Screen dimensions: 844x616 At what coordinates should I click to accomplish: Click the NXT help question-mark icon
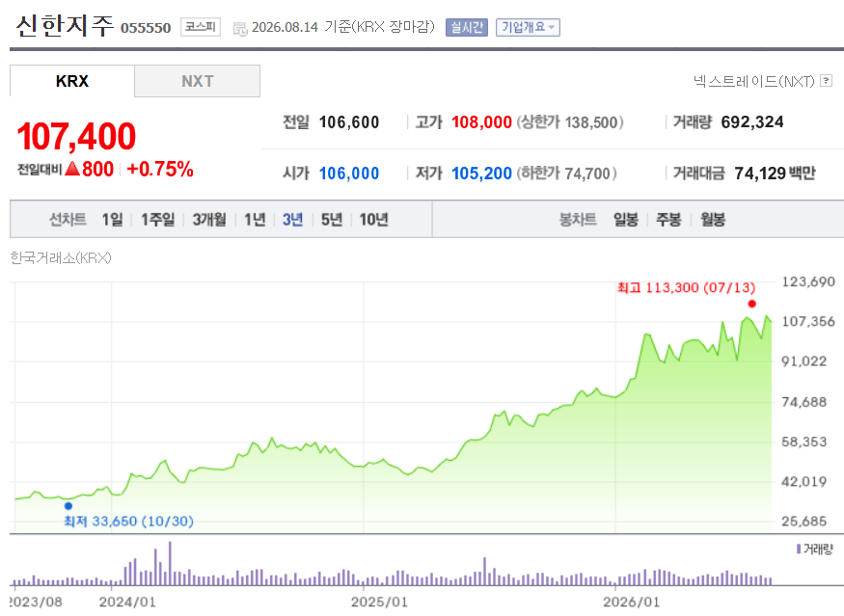[827, 81]
